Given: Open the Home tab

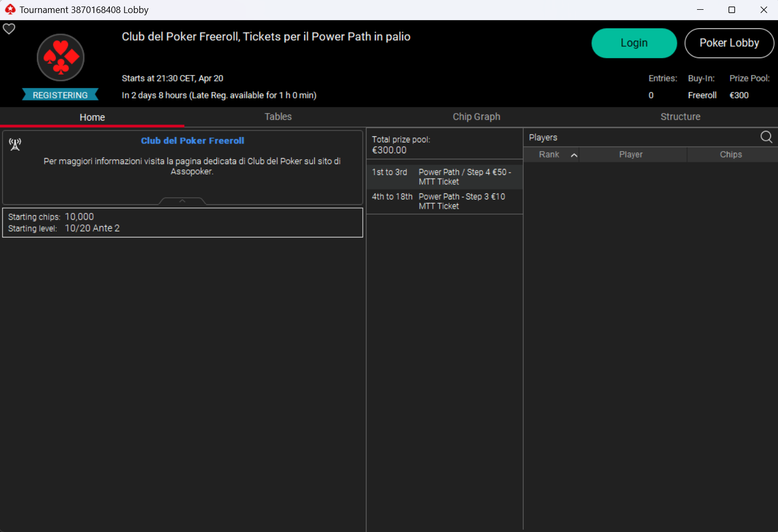Looking at the screenshot, I should tap(92, 117).
